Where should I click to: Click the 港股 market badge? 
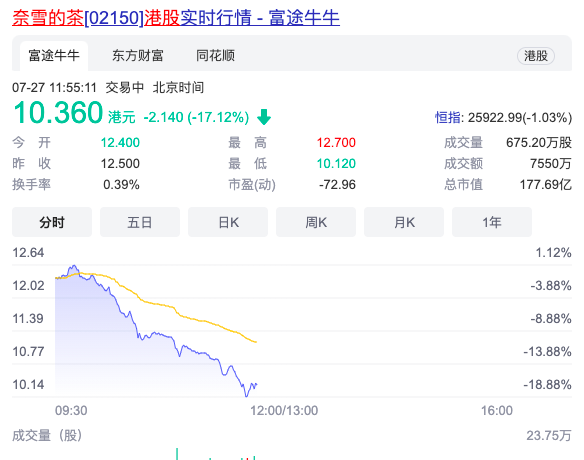coord(536,56)
